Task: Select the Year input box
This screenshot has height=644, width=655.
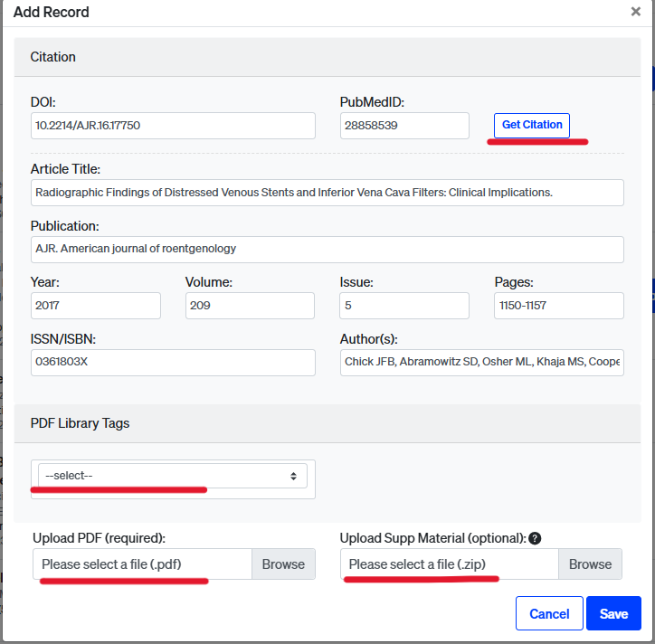Action: pos(95,306)
